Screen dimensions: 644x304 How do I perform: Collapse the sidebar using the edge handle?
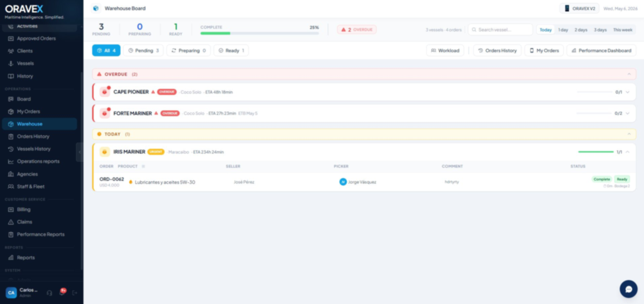coord(79,152)
